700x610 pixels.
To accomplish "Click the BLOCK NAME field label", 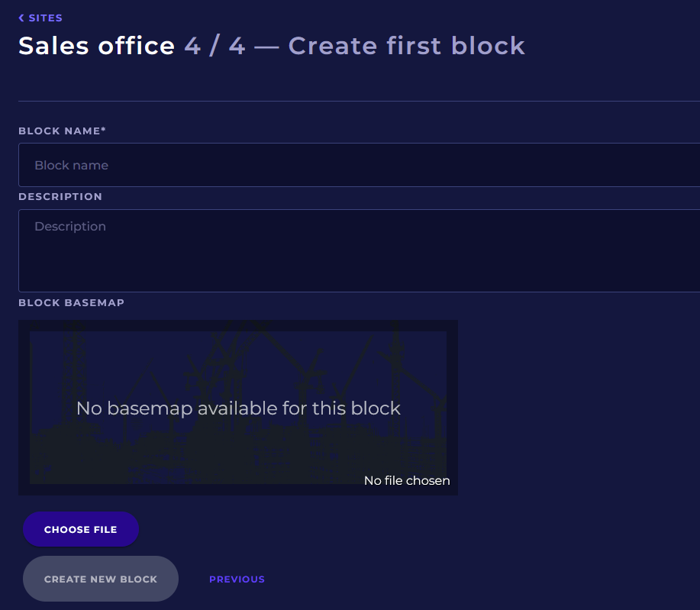I will tap(59, 131).
